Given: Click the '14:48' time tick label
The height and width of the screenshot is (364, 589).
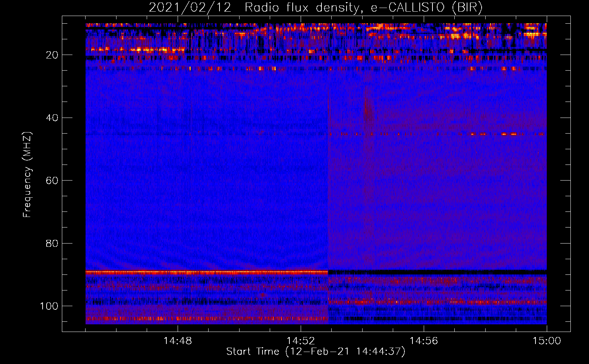Looking at the screenshot, I should (178, 341).
